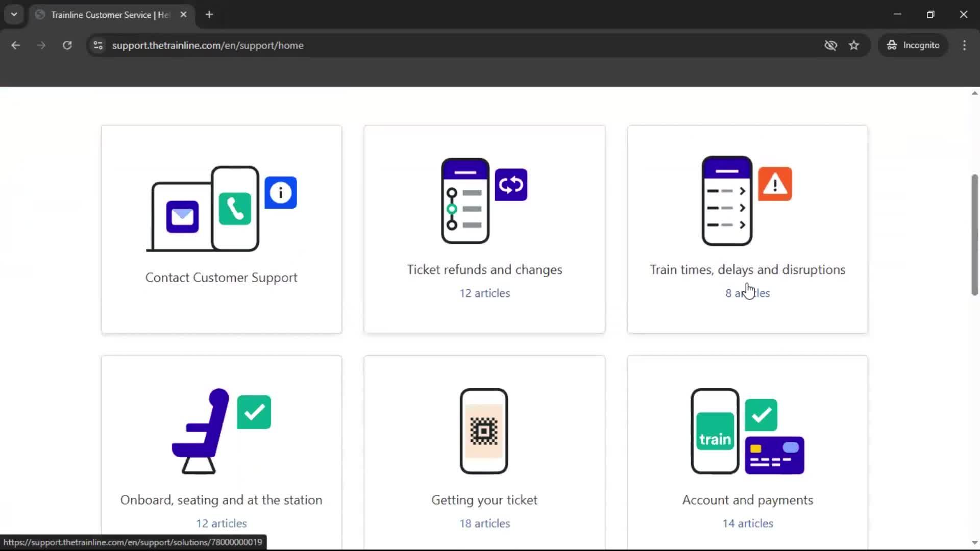The width and height of the screenshot is (980, 551).
Task: Close the Trainline Customer Service tab
Action: [184, 14]
